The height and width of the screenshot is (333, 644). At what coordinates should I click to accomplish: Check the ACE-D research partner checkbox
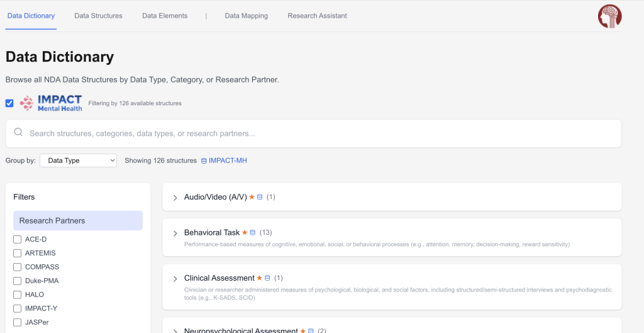coord(18,239)
